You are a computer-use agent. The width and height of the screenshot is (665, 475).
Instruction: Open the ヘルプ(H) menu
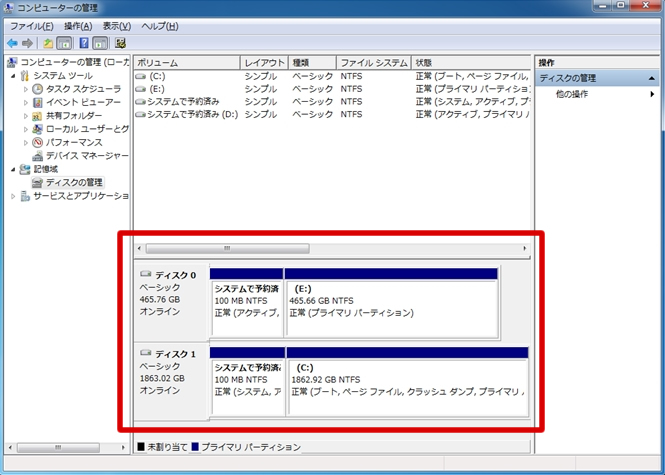click(x=160, y=26)
